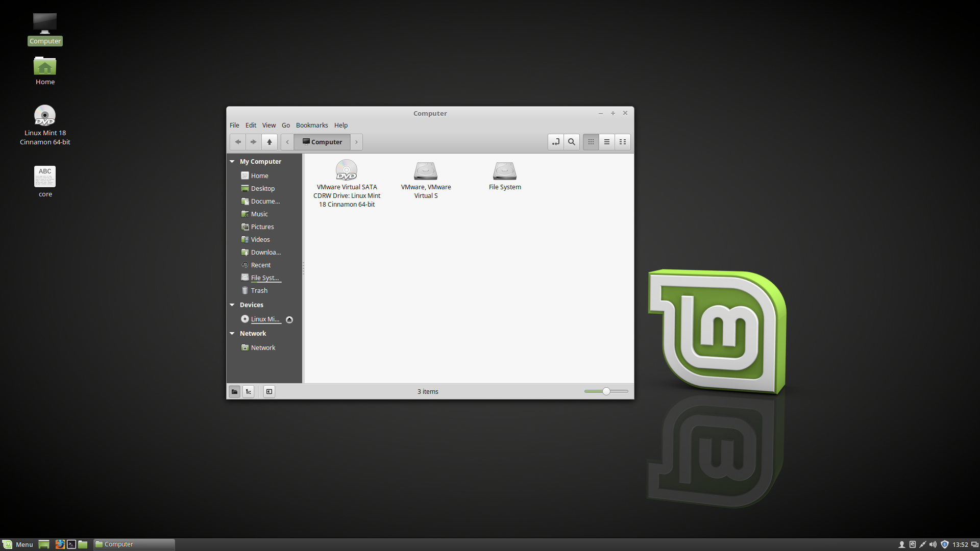Screen dimensions: 980x551
Task: Select the VMware Virtual S disk
Action: (x=426, y=180)
